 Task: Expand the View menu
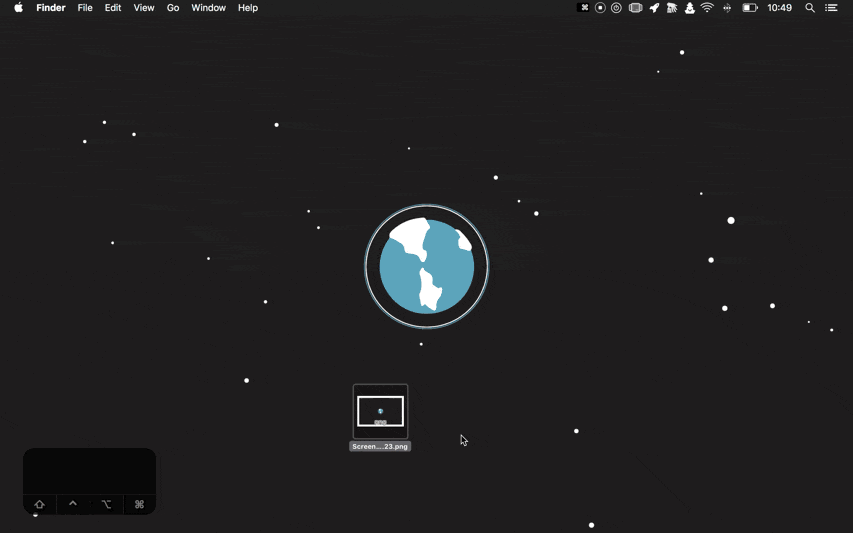click(144, 8)
